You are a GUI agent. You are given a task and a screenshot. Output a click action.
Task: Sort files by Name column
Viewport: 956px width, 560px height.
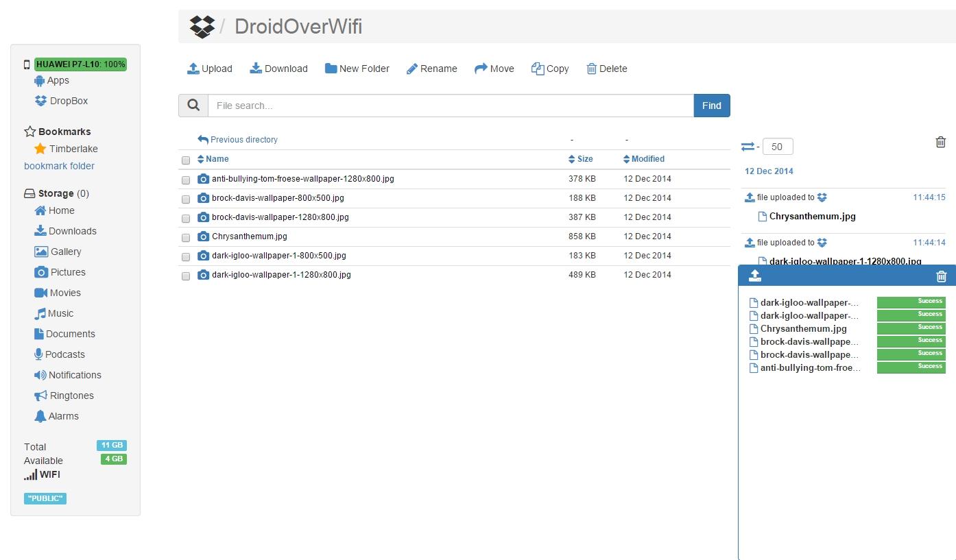[x=213, y=159]
